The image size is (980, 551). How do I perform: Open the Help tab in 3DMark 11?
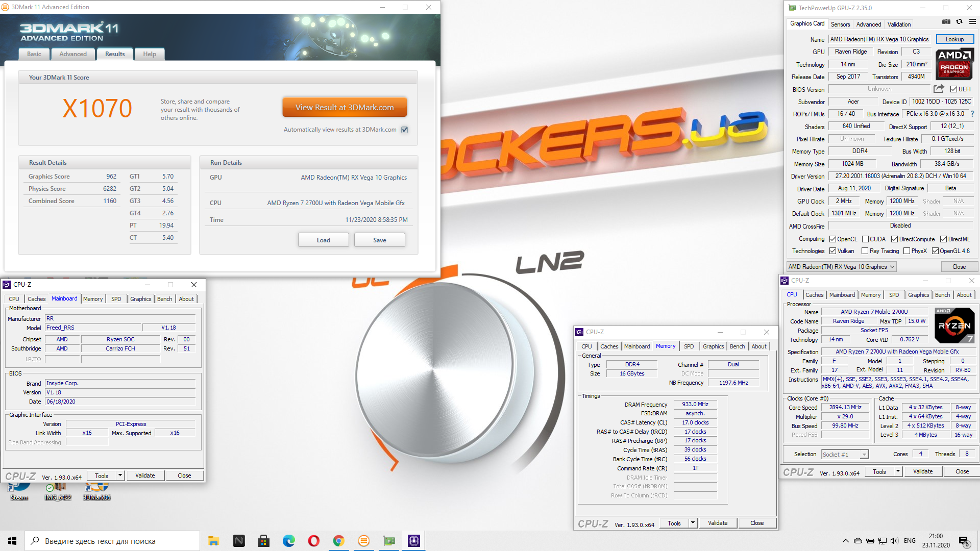pos(150,54)
